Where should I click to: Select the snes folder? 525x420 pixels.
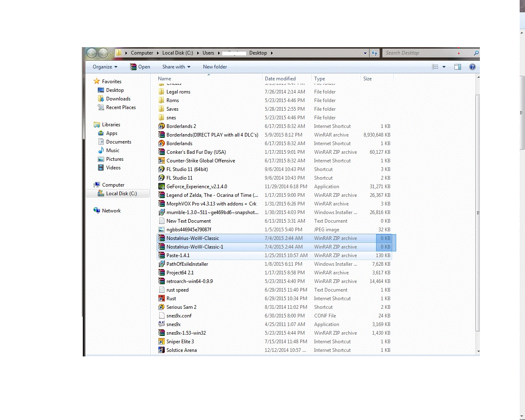click(x=171, y=118)
